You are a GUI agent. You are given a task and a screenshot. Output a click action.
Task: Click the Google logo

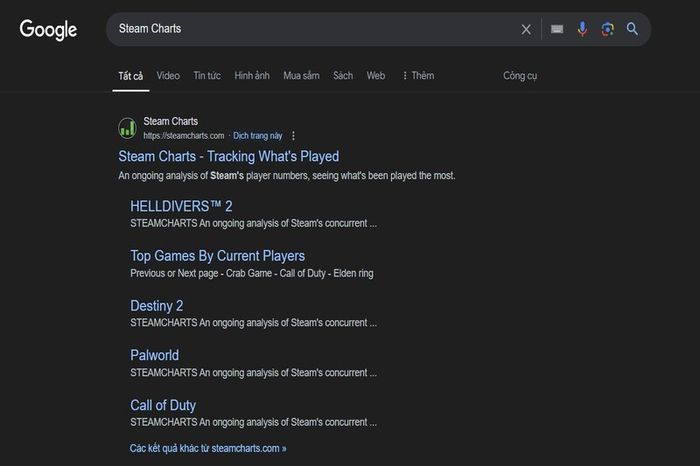coord(48,29)
